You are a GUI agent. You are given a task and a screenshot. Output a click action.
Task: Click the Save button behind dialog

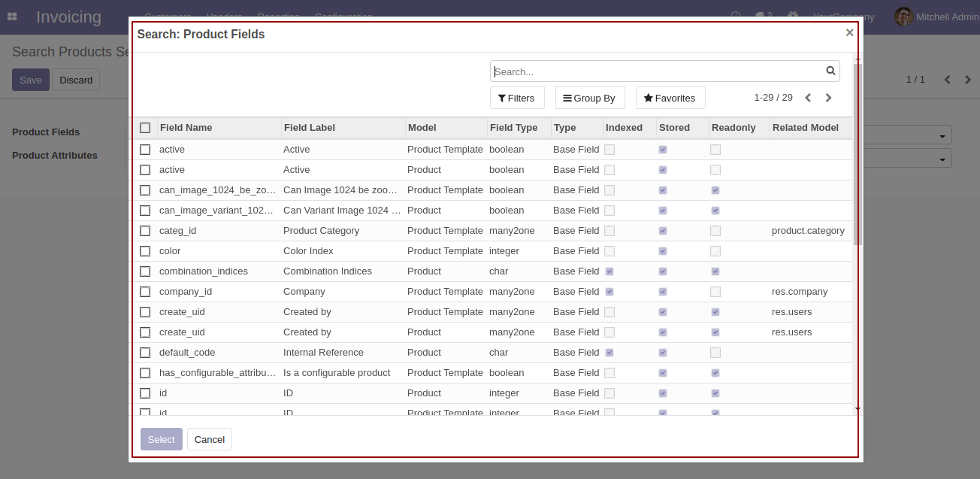tap(31, 80)
